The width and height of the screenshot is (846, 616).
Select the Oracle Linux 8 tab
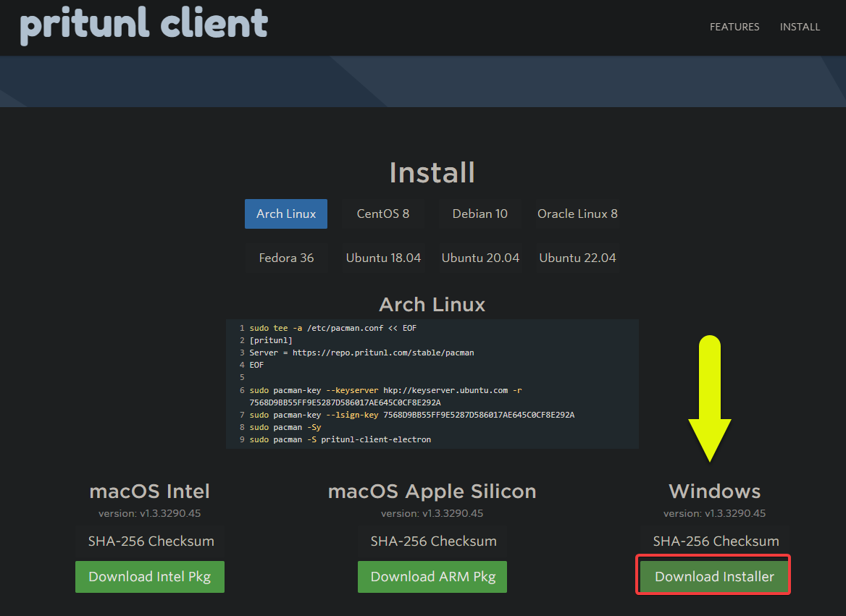(x=577, y=214)
